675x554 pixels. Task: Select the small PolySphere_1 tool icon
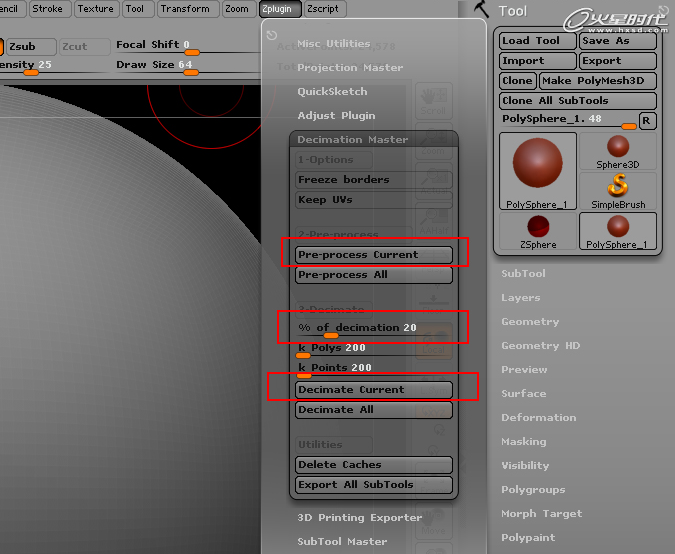618,231
